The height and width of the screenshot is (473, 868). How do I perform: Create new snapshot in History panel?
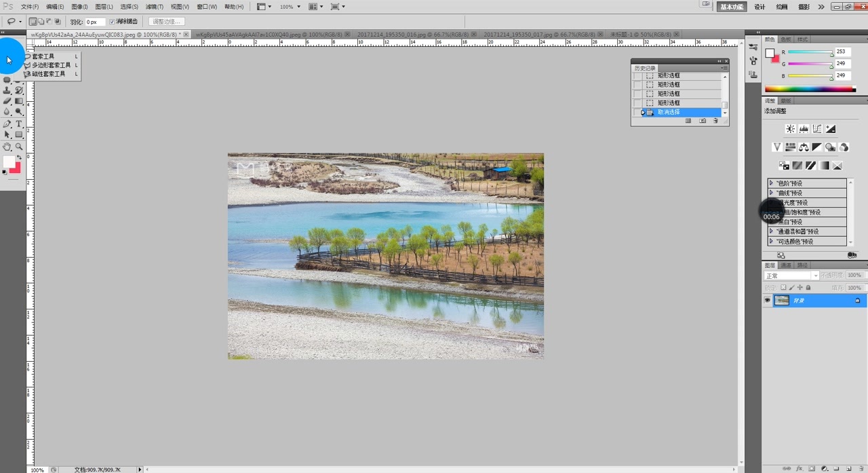click(703, 121)
